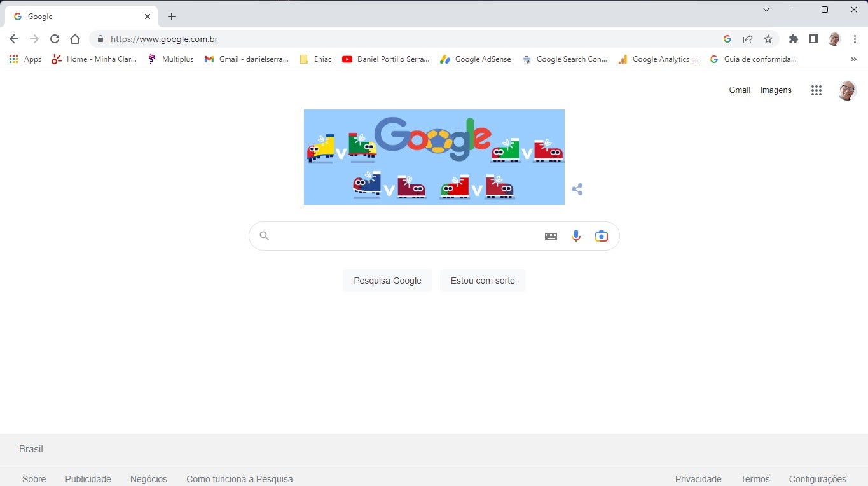This screenshot has width=868, height=486.
Task: Select the Google browser tab
Action: pyautogui.click(x=81, y=17)
